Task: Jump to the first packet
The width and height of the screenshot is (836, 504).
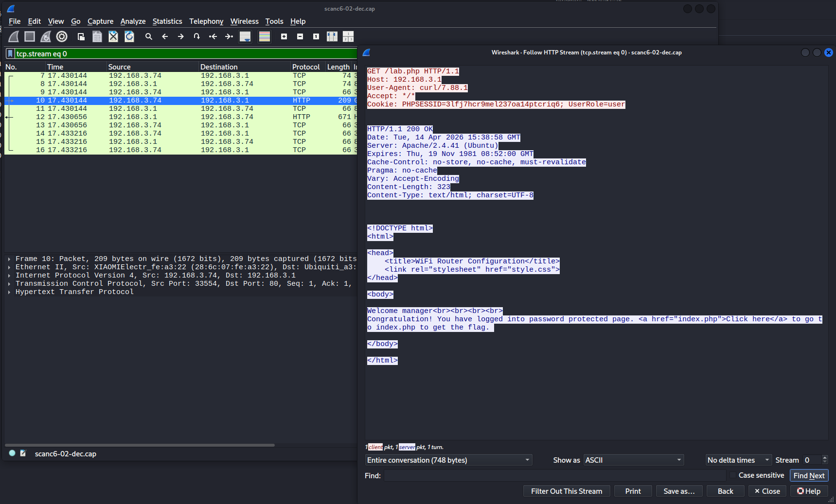Action: (213, 36)
